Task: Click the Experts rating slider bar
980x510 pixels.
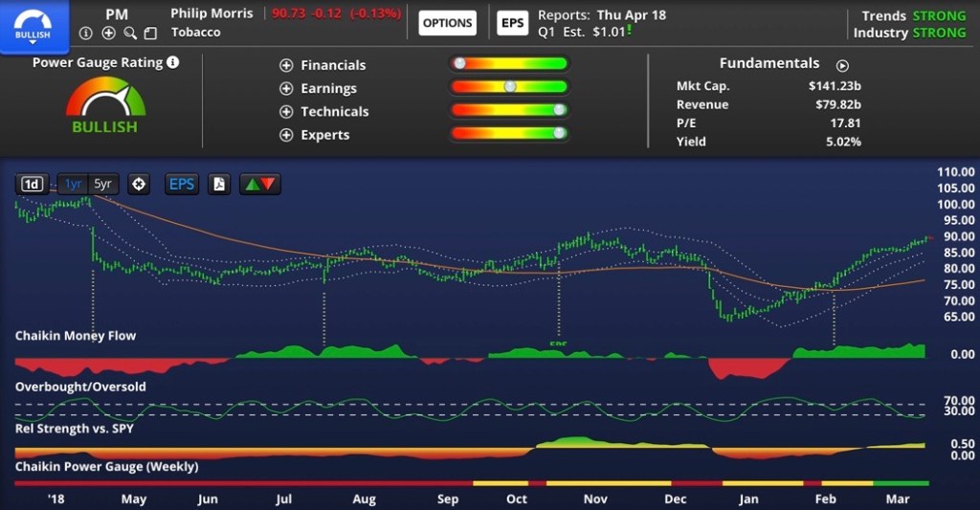Action: pyautogui.click(x=509, y=134)
